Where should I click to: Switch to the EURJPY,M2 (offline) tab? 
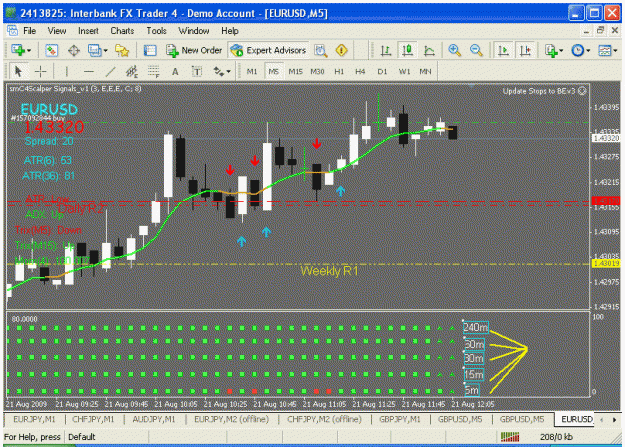pyautogui.click(x=232, y=419)
